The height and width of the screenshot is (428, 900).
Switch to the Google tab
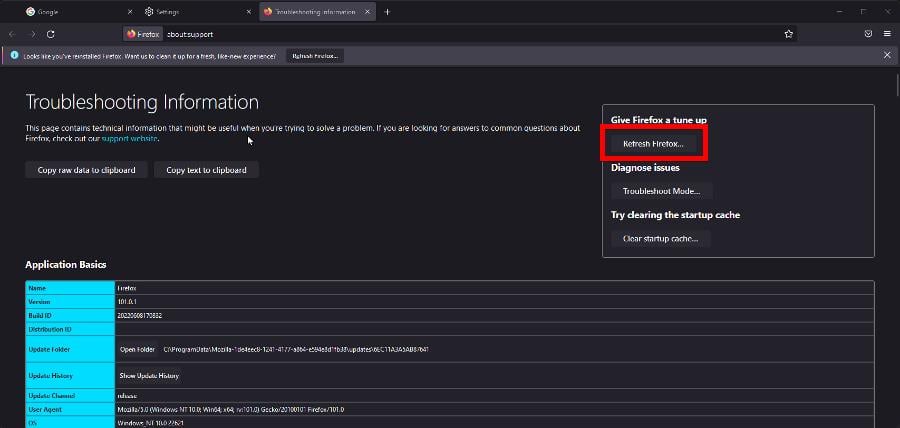coord(79,12)
